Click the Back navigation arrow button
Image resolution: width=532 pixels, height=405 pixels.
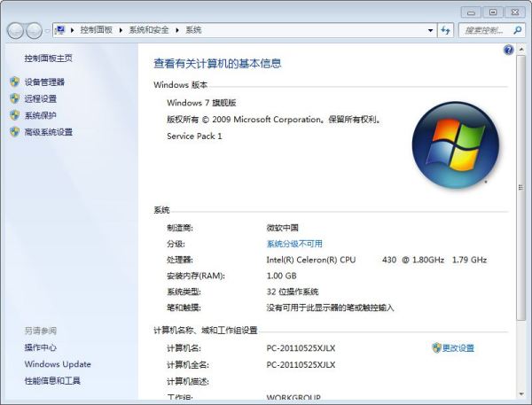click(x=15, y=31)
